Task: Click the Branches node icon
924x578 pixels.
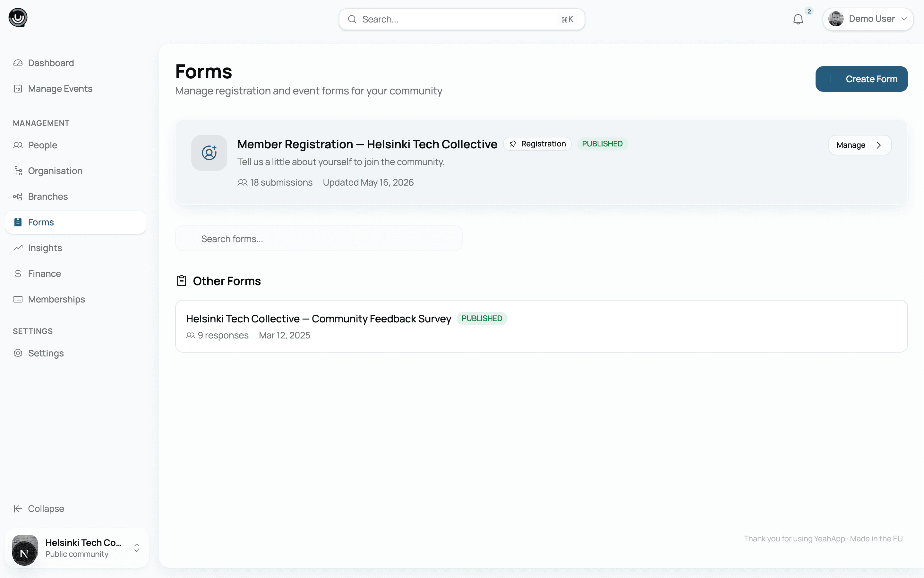Action: pyautogui.click(x=18, y=197)
